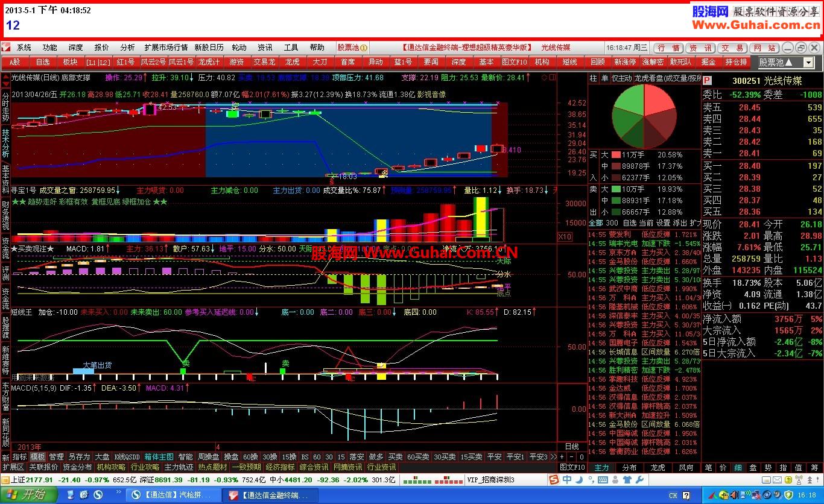The height and width of the screenshot is (504, 824).
Task: Click the 龙虎计 red toolbar button
Action: 209,62
